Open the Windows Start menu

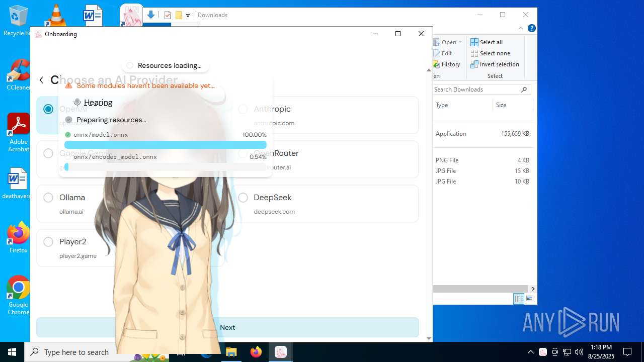point(12,352)
